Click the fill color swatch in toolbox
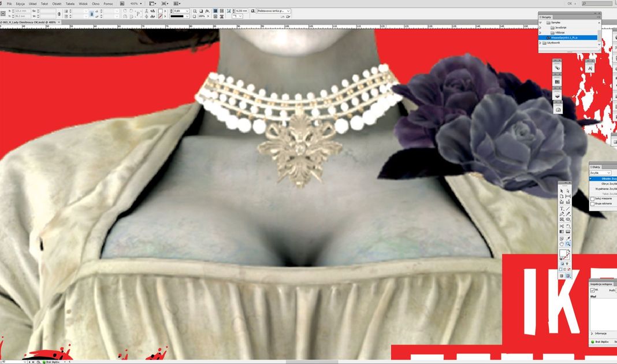The width and height of the screenshot is (617, 364). tap(563, 253)
